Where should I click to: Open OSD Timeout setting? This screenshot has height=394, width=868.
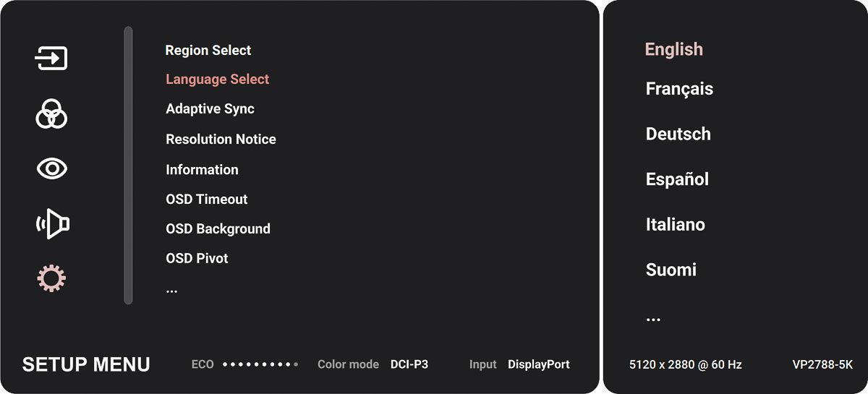coord(207,200)
